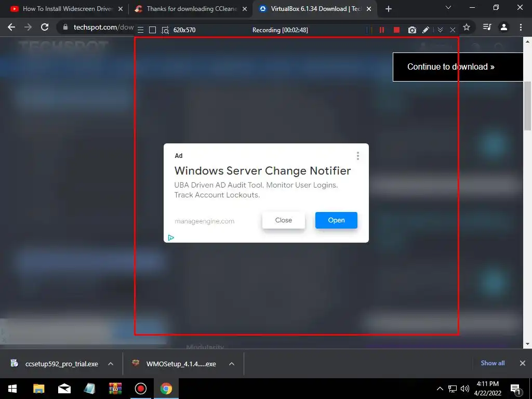
Task: Open the notepad-like taskbar app icon
Action: click(x=89, y=389)
